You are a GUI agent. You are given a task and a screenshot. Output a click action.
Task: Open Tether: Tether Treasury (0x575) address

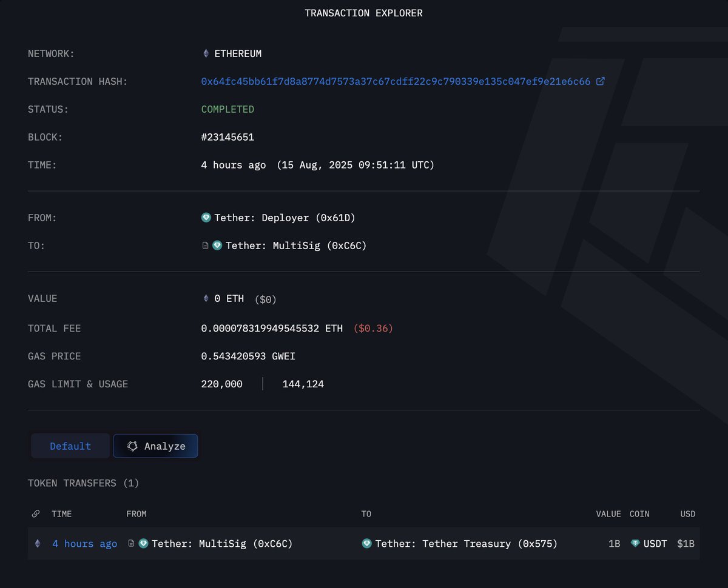[x=467, y=544]
